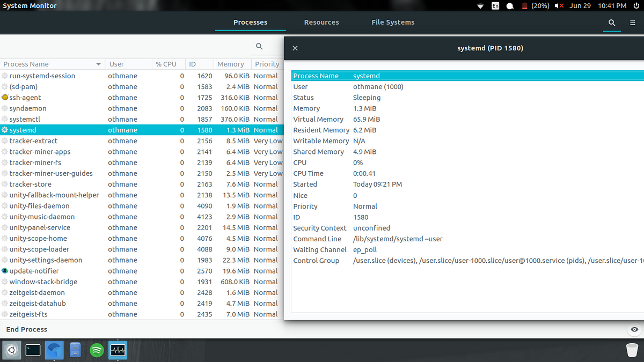The image size is (644, 362).
Task: Open Ubuntu dash launcher icon
Action: point(12,351)
